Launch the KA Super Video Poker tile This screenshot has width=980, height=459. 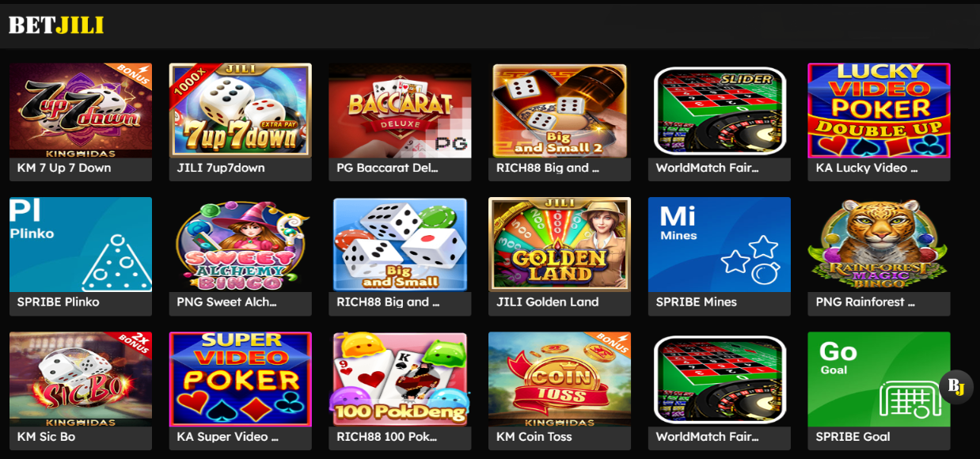pos(241,379)
